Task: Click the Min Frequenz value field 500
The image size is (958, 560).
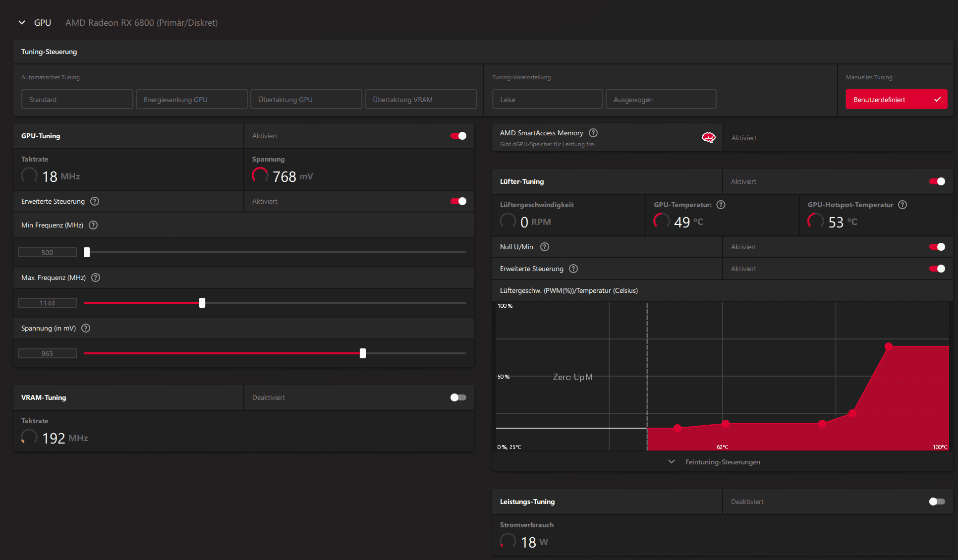Action: click(48, 252)
